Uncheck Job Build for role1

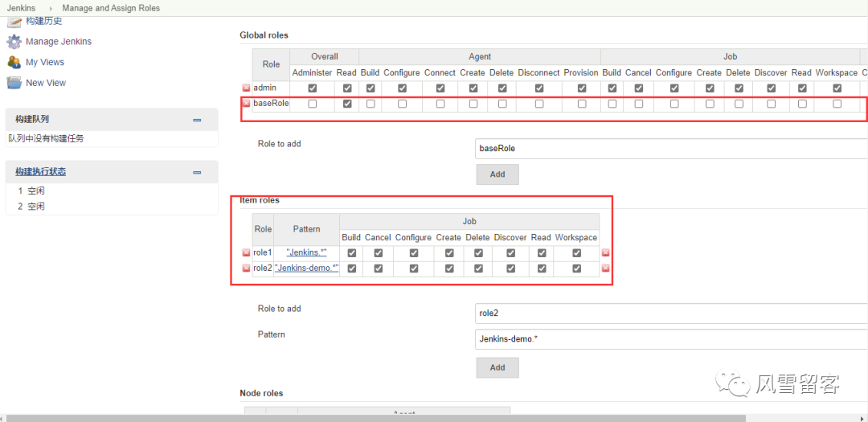click(351, 253)
